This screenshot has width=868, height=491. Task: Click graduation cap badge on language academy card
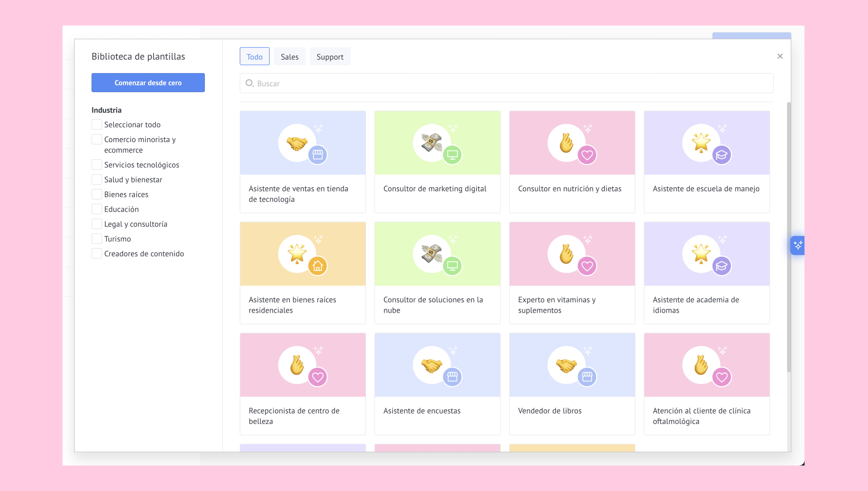(722, 266)
